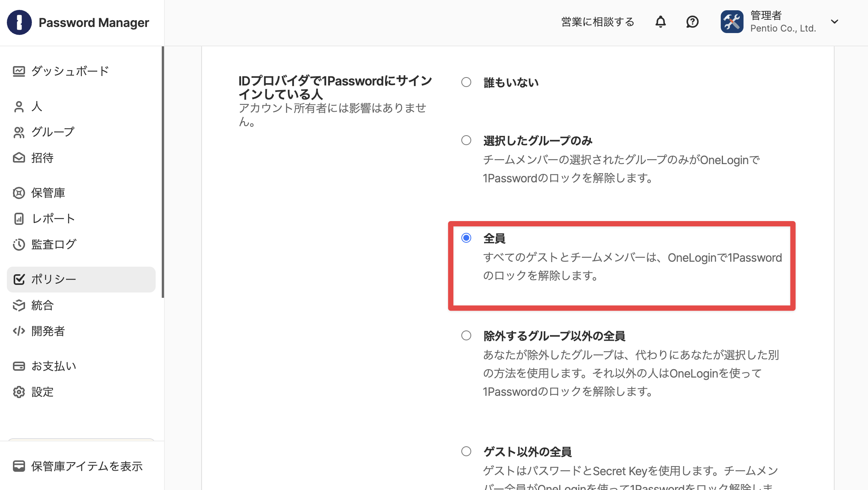This screenshot has height=490, width=868.
Task: Open the notifications bell
Action: pos(661,22)
